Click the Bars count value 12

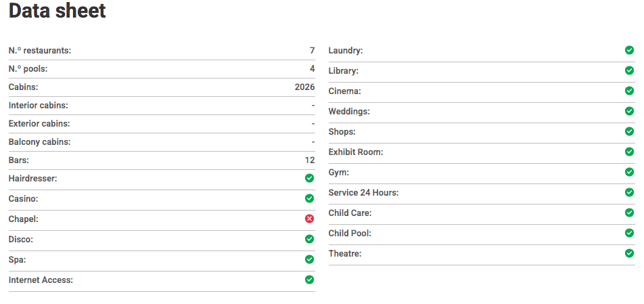[310, 160]
